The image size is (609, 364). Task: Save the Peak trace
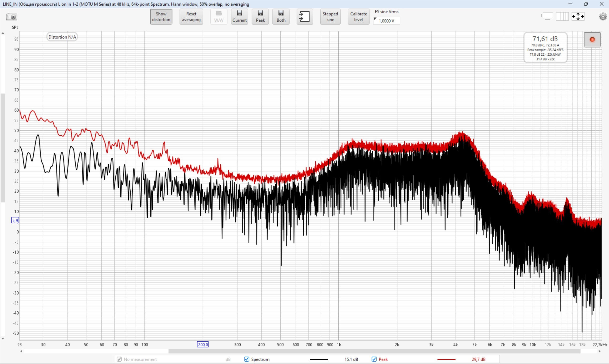point(260,16)
